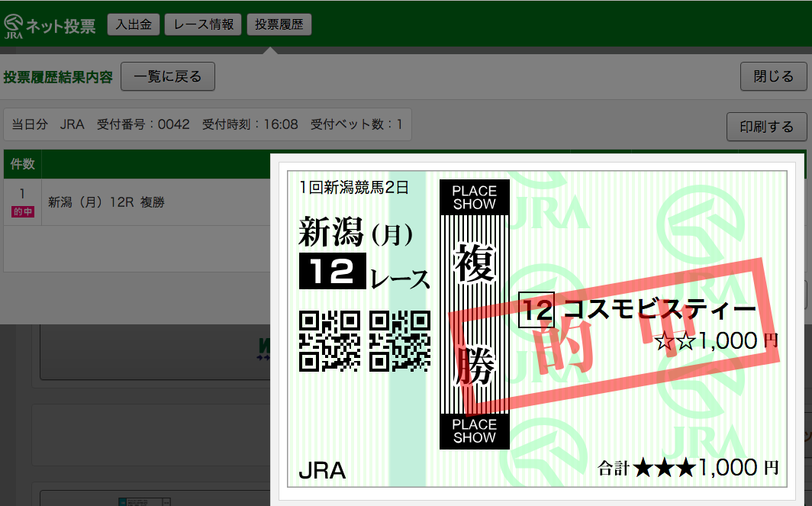
Task: Click the 新潟(月) venue text on ticket
Action: [356, 233]
